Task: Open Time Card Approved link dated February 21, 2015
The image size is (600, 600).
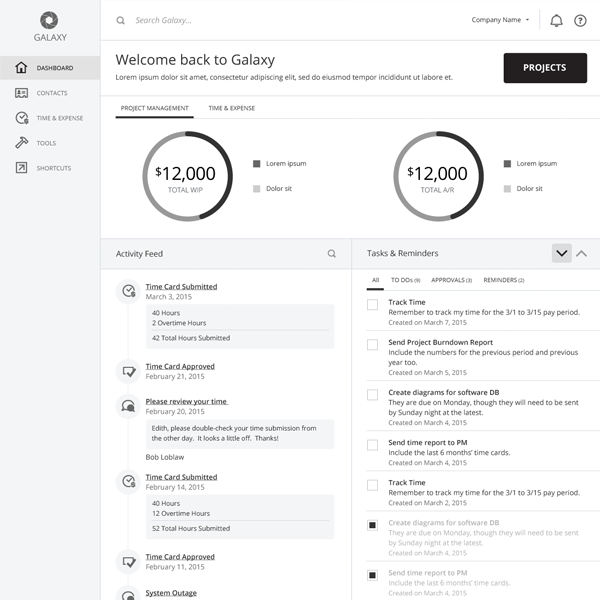Action: pos(180,366)
